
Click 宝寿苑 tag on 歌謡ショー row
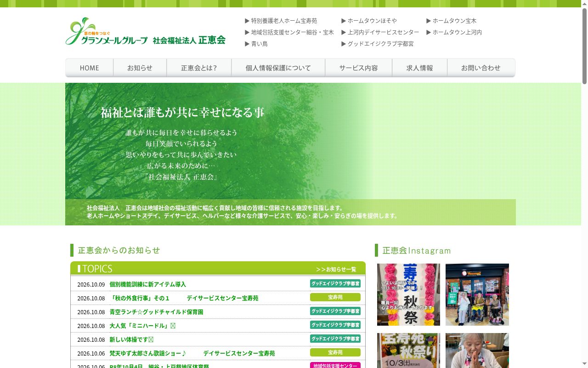pyautogui.click(x=335, y=352)
